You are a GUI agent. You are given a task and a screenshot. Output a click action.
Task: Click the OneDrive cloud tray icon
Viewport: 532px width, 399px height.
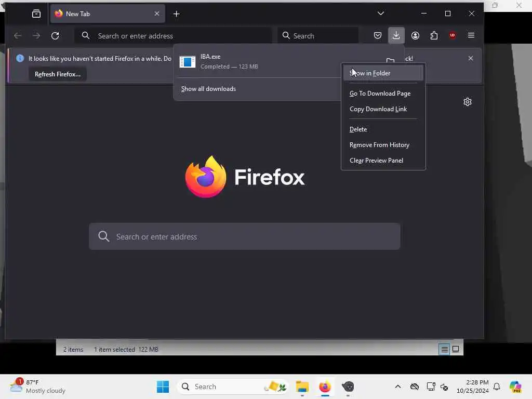click(x=415, y=387)
